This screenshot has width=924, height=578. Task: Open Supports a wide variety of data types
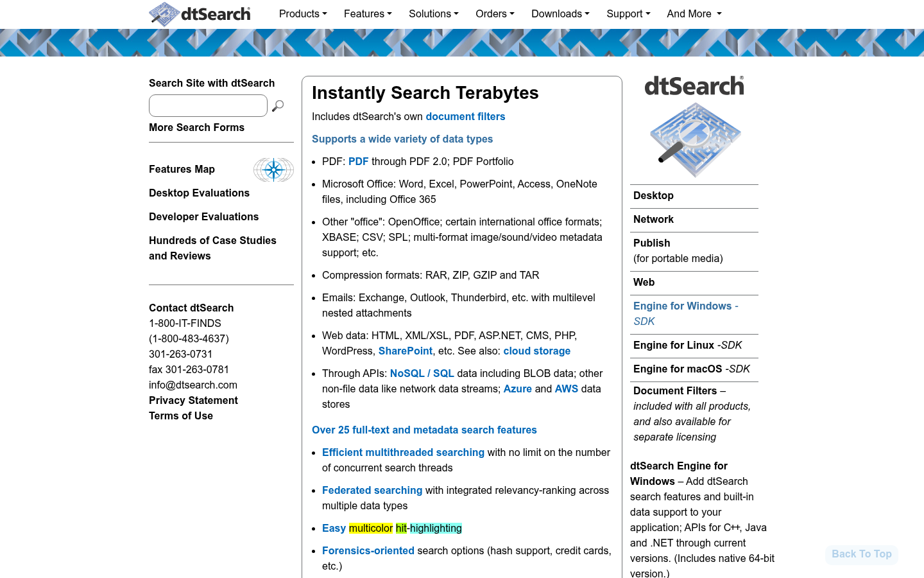point(402,139)
